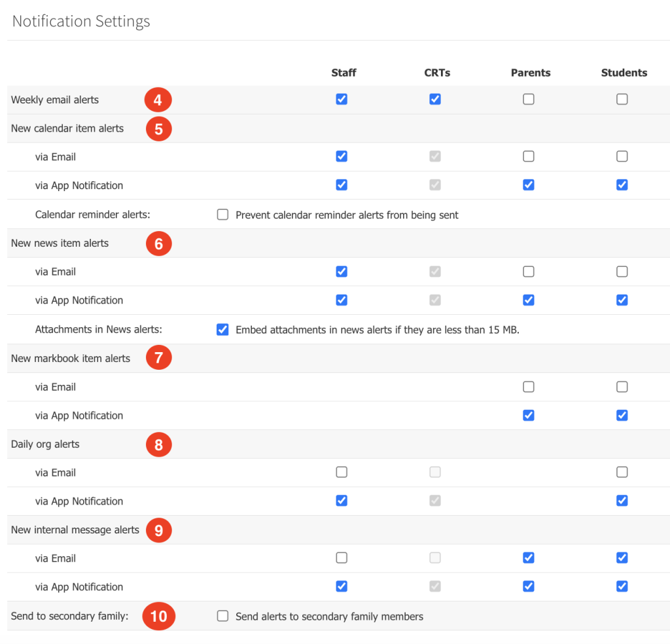Enable internal message Email alerts for Staff
Image resolution: width=670 pixels, height=644 pixels.
(342, 558)
